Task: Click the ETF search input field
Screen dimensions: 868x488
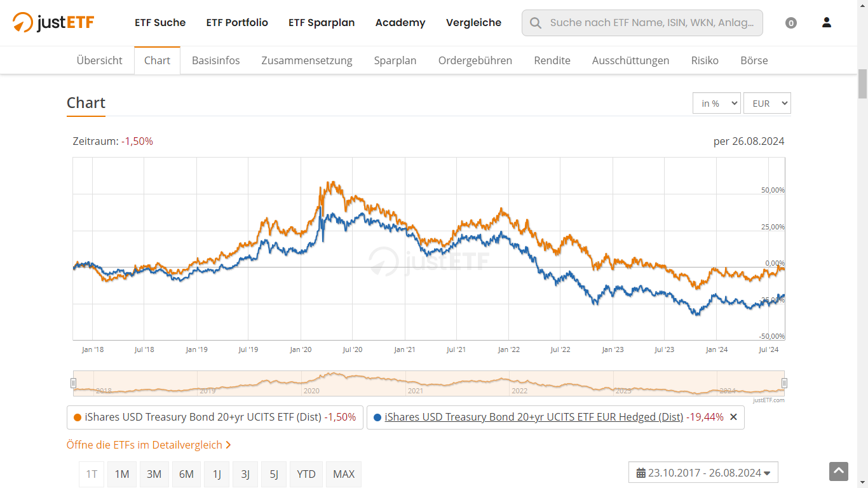Action: coord(651,23)
